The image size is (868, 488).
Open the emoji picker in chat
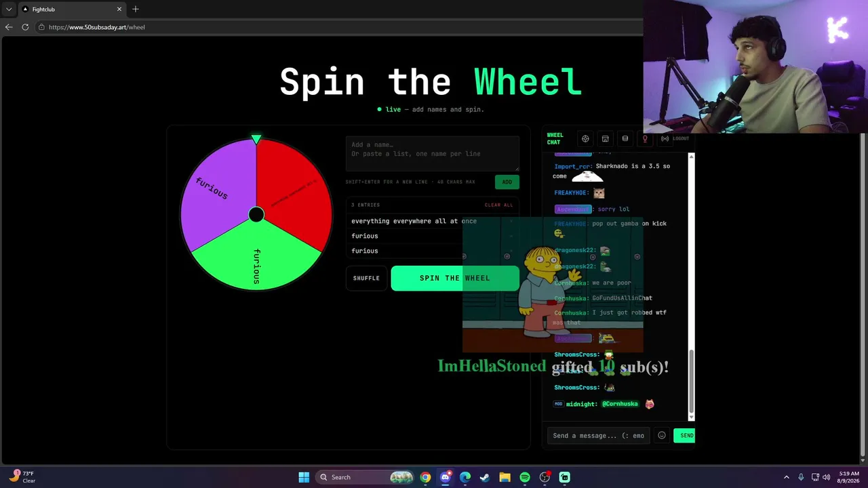tap(662, 435)
